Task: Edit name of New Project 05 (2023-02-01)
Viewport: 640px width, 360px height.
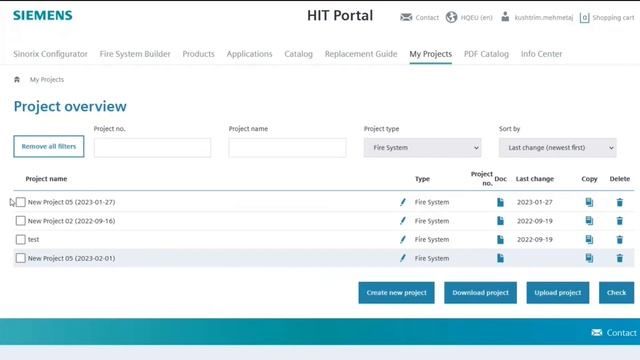Action: 403,258
